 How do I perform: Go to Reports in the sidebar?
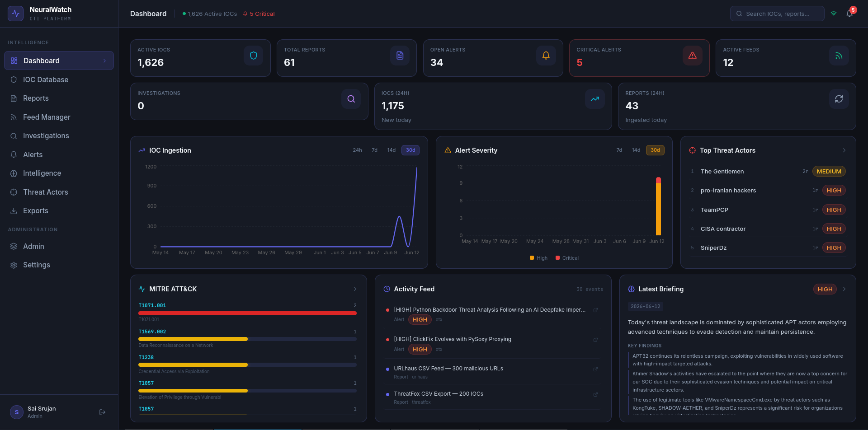[59, 98]
